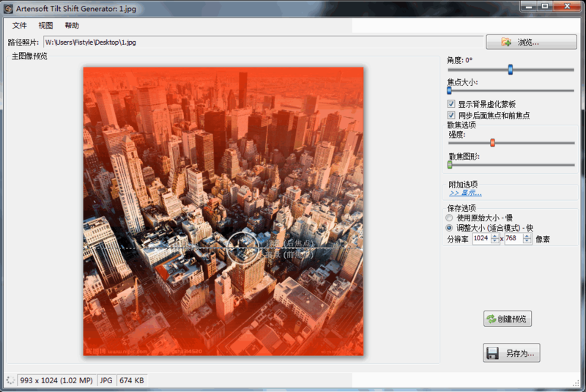
Task: Click the 另存为... save as button
Action: click(511, 352)
